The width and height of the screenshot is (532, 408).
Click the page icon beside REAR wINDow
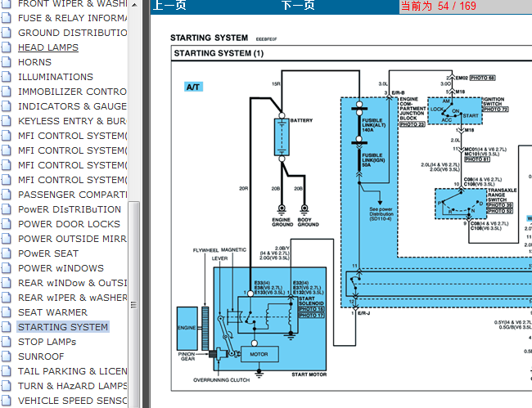[x=6, y=283]
